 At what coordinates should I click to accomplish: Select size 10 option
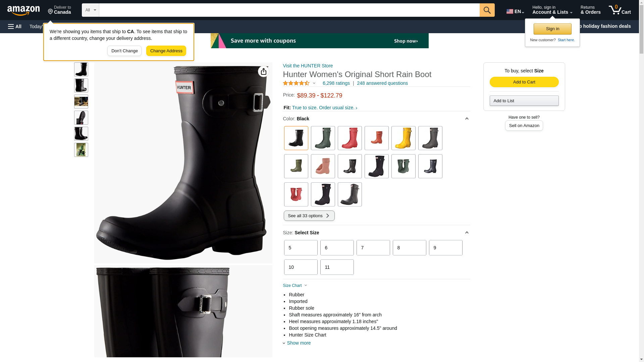tap(301, 267)
